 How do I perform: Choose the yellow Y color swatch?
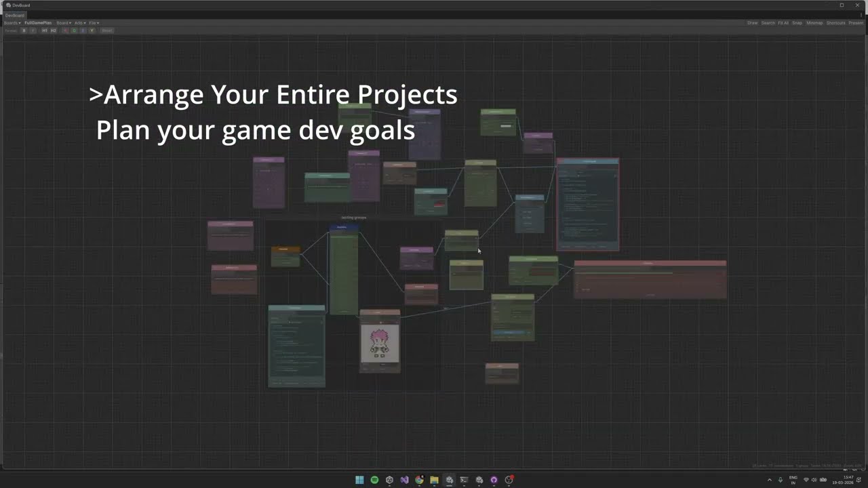92,30
